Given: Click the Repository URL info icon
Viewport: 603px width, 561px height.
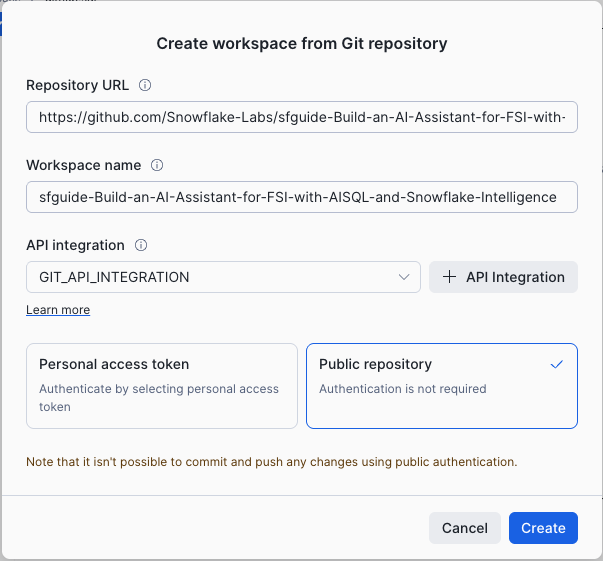Looking at the screenshot, I should (145, 85).
